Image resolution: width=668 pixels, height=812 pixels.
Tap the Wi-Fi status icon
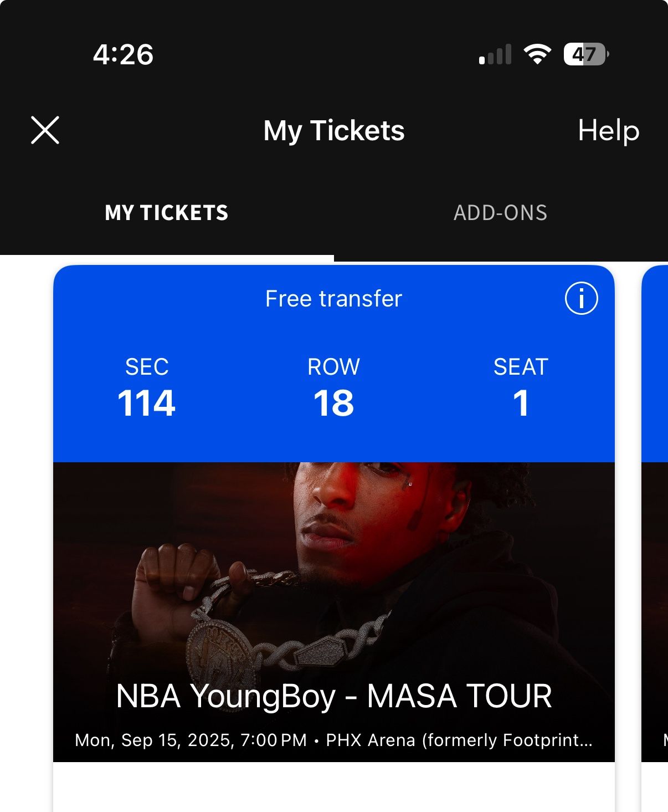(x=537, y=54)
